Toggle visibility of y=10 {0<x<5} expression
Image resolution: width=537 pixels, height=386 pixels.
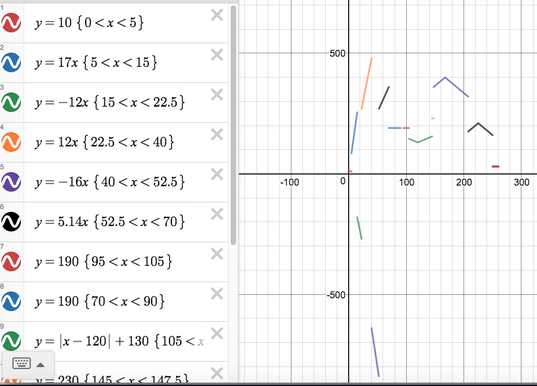[x=11, y=23]
